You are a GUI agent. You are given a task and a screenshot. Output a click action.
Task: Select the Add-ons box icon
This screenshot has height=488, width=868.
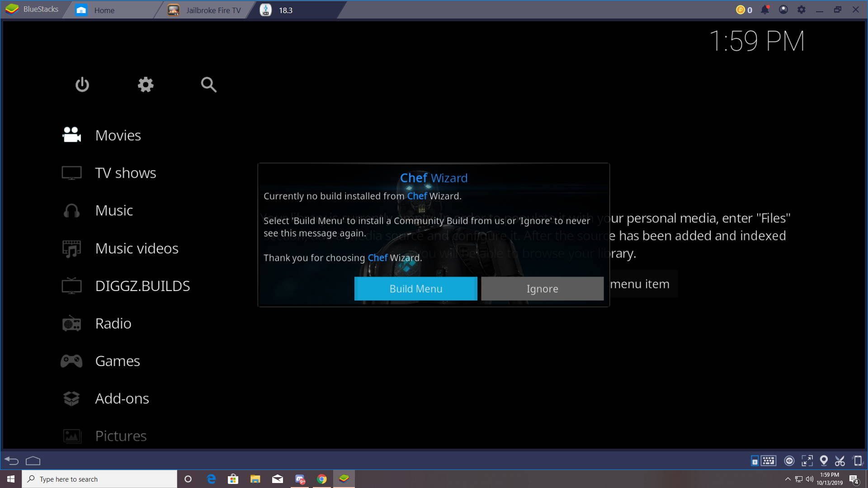[71, 399]
